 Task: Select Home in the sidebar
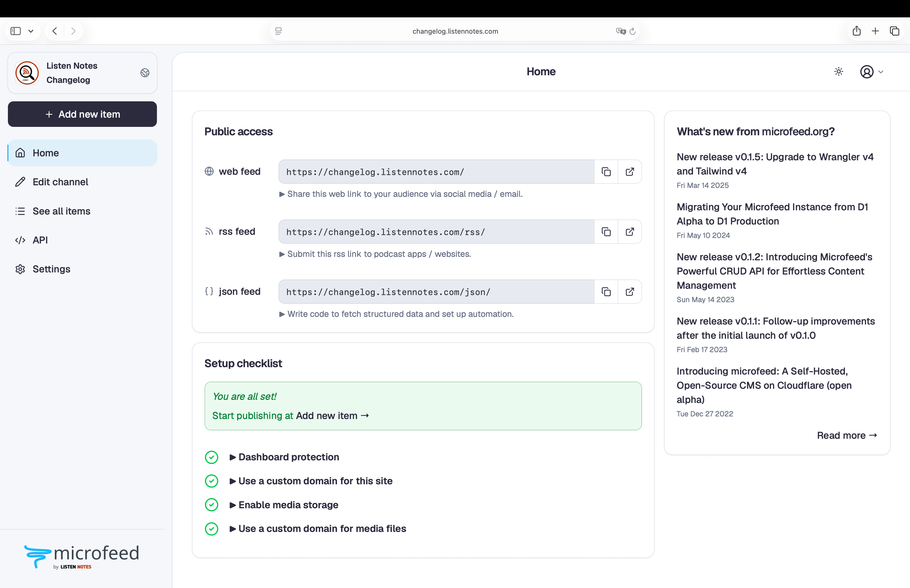click(82, 153)
